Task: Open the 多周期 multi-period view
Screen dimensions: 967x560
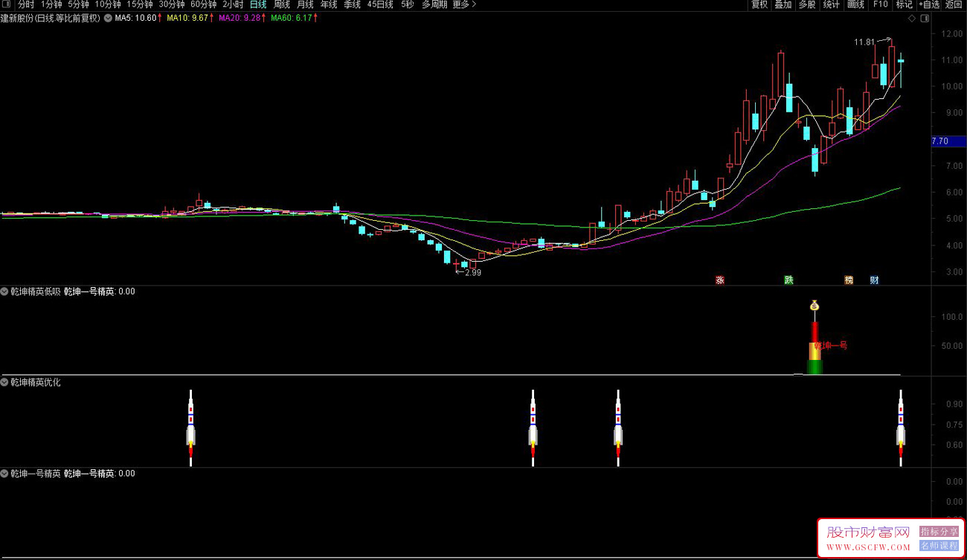Action: coord(434,4)
